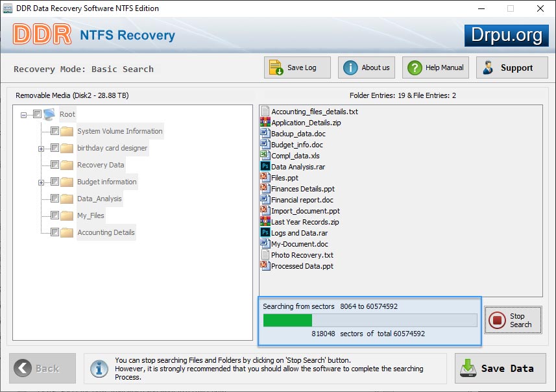Click the System Volume Information folder icon
The image size is (556, 392).
[x=67, y=131]
